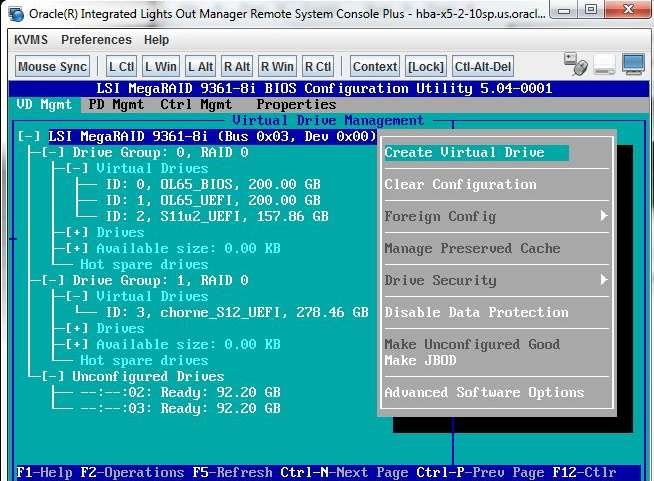Viewport: 654px width, 481px height.
Task: Click F1-Help in the bottom hint bar
Action: 45,473
